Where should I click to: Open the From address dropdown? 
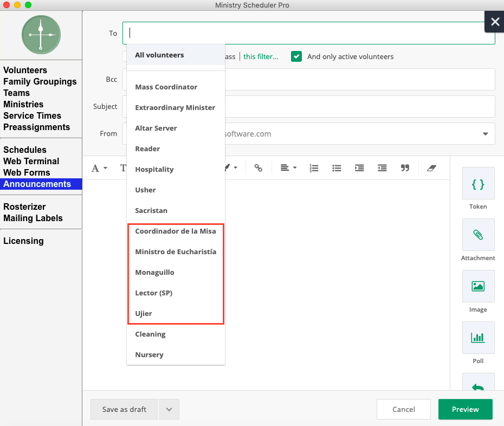pyautogui.click(x=484, y=134)
